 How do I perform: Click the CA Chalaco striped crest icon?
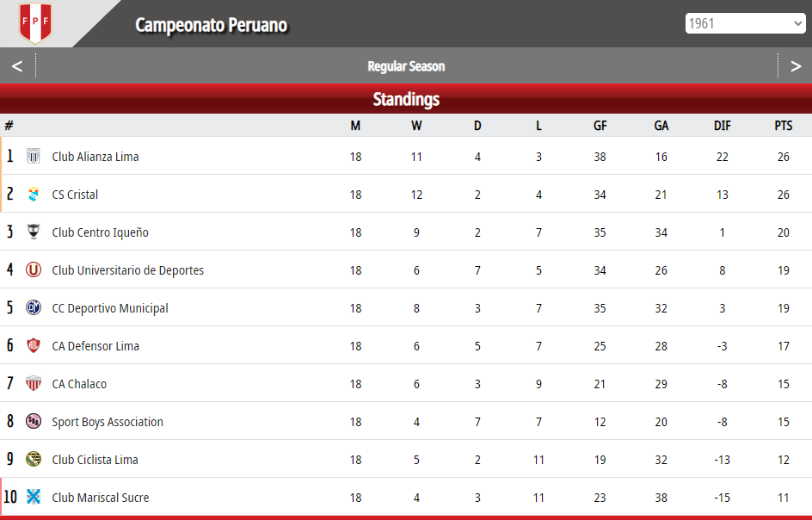pos(34,383)
